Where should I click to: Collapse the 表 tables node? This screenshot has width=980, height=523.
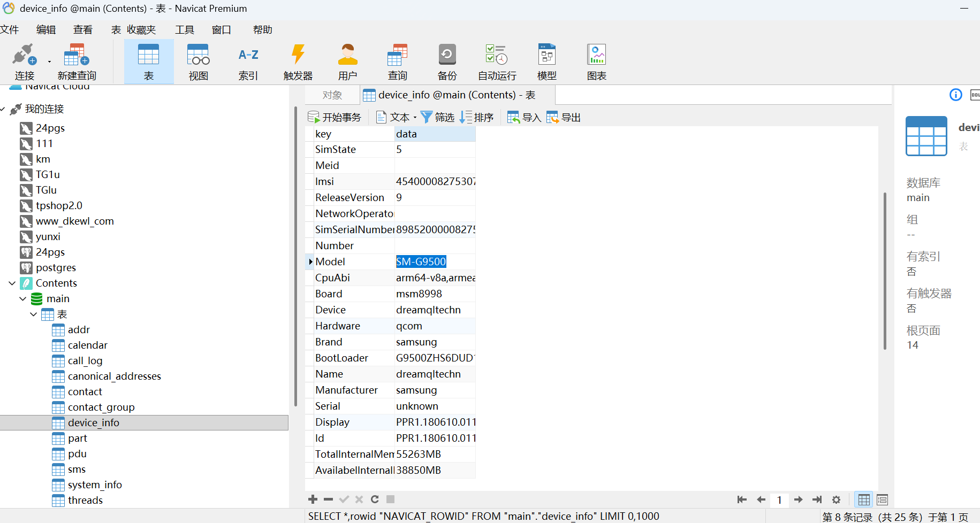pos(34,314)
